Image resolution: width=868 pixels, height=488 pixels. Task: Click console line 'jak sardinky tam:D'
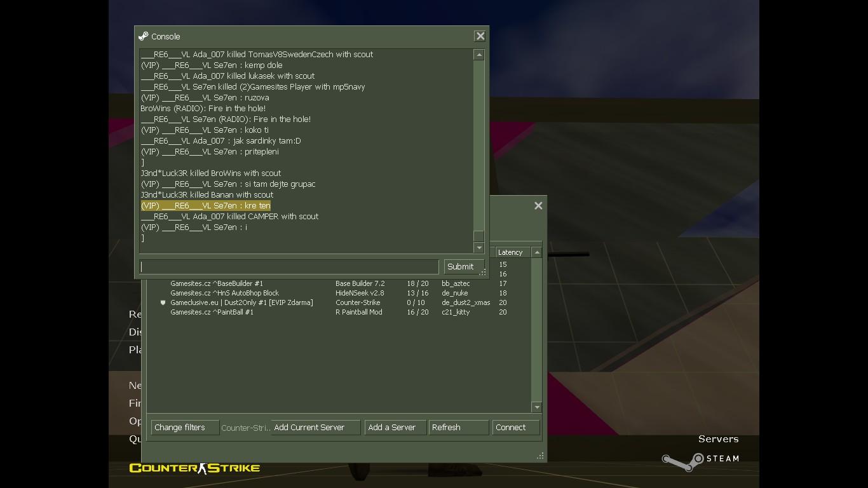[x=220, y=140]
